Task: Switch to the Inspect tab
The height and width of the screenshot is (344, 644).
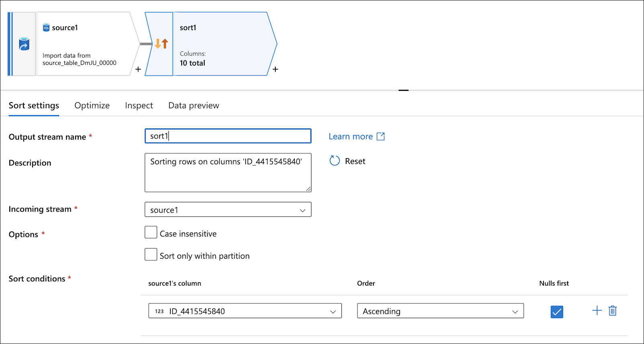Action: point(139,105)
